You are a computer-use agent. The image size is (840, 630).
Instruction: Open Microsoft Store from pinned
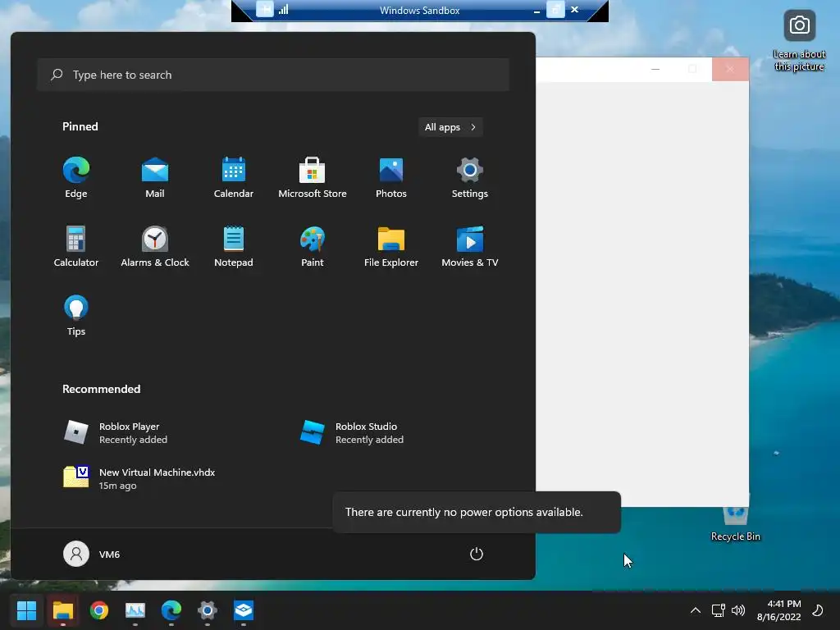(313, 178)
